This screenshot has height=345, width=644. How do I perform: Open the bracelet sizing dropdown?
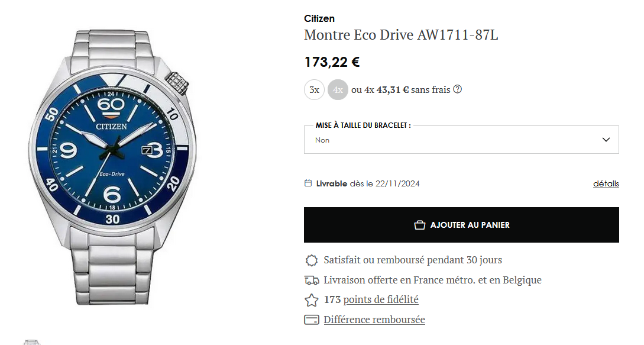pos(461,140)
